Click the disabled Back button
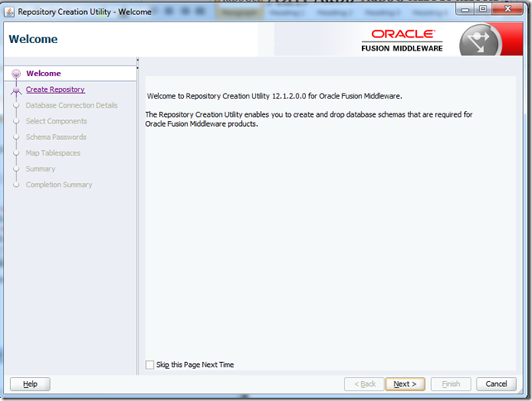Screen dimensions: 532x401 [x=364, y=384]
